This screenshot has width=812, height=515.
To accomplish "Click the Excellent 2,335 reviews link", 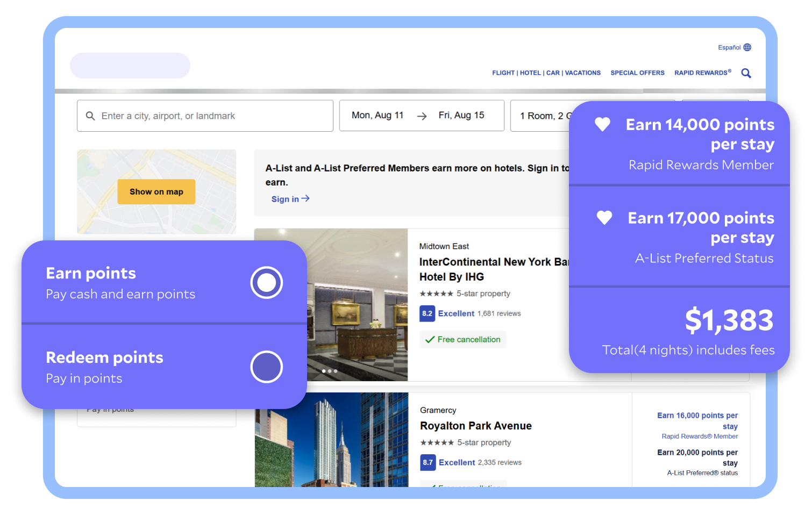I will coord(480,462).
